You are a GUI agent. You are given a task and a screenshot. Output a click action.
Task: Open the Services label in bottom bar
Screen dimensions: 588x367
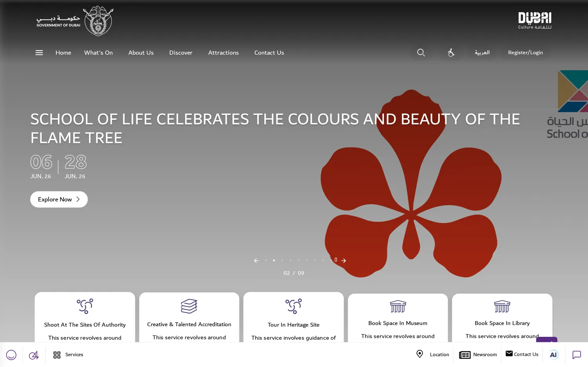tap(74, 354)
